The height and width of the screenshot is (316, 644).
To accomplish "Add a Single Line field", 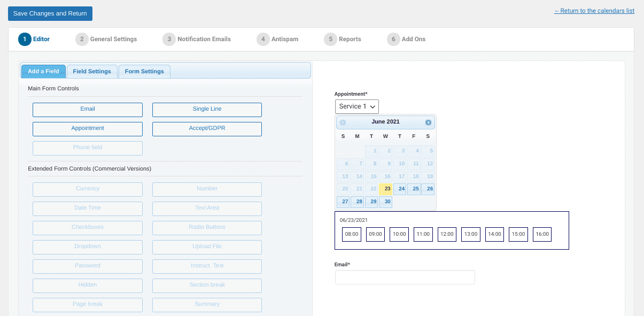I will [207, 110].
